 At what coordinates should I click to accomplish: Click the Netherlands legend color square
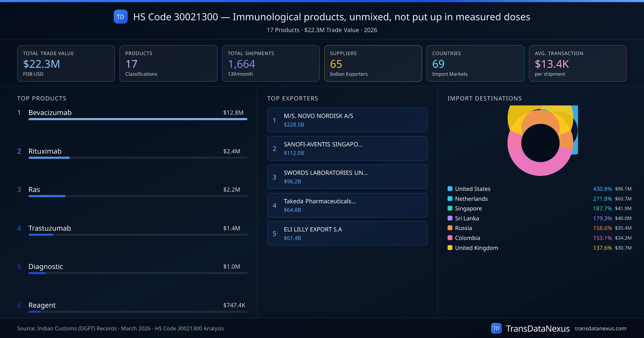pos(450,199)
